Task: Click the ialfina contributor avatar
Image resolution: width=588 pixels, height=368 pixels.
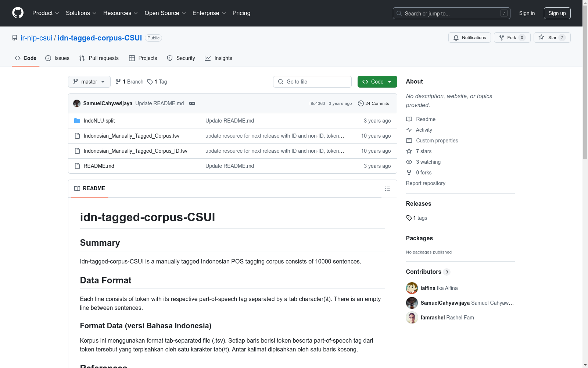Action: (412, 288)
